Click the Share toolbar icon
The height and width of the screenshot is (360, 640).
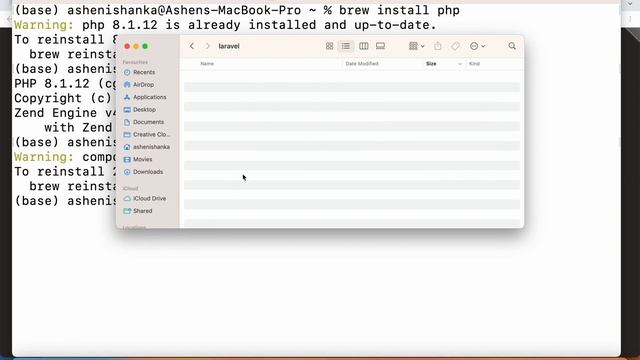pos(438,46)
